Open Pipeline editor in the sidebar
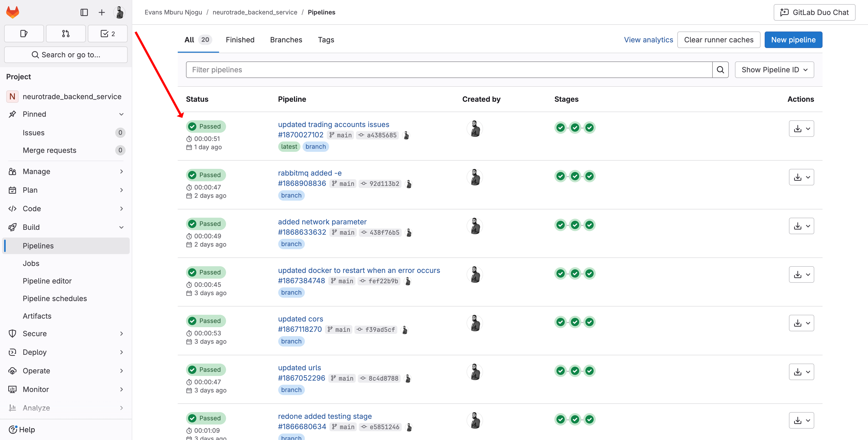868x440 pixels. pyautogui.click(x=47, y=281)
